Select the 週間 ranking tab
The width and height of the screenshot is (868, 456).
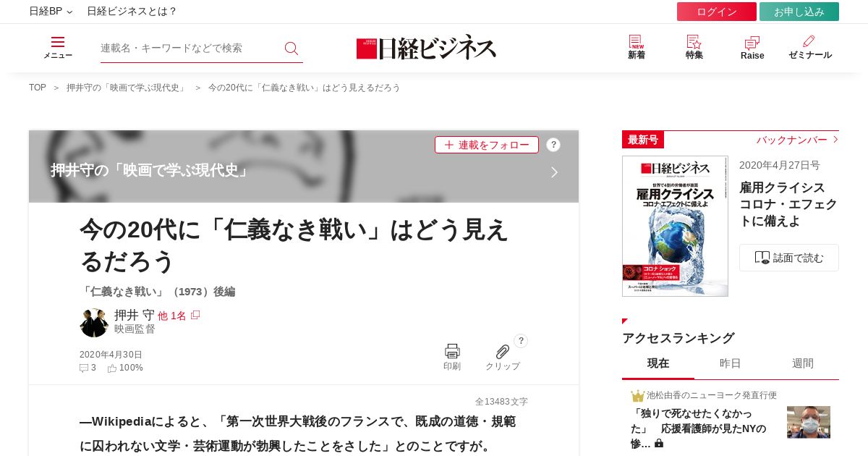pyautogui.click(x=803, y=363)
